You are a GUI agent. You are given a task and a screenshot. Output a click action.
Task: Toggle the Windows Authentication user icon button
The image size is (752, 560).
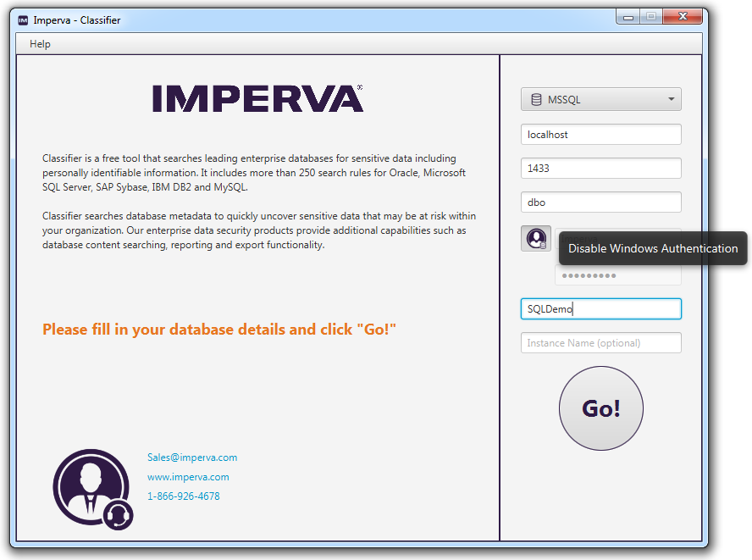(x=536, y=239)
